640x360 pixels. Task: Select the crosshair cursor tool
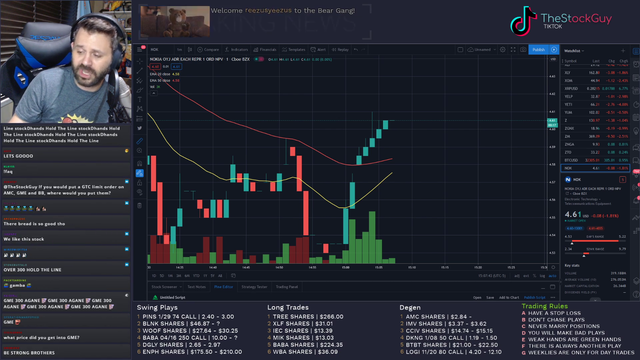pos(140,61)
